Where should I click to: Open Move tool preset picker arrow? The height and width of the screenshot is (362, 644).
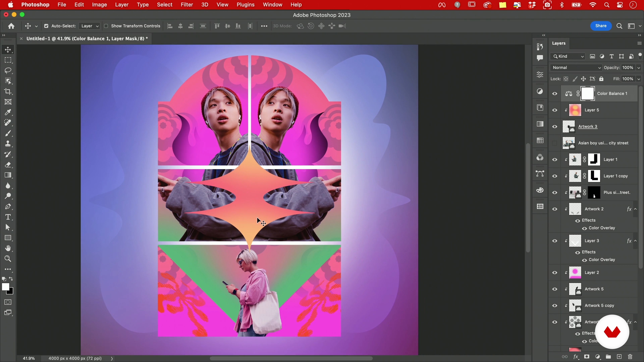pyautogui.click(x=36, y=26)
